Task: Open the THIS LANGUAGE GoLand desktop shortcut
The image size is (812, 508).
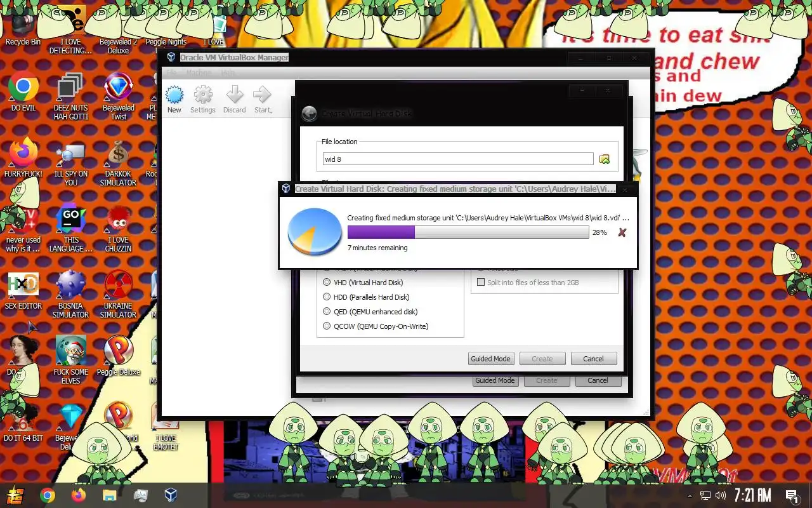Action: point(71,229)
